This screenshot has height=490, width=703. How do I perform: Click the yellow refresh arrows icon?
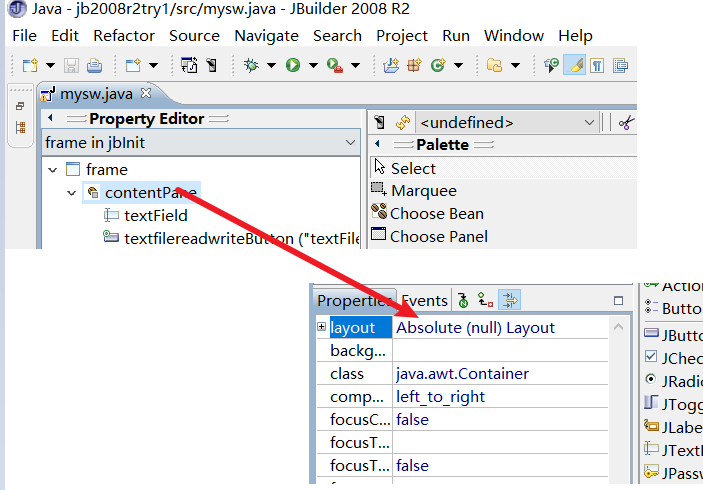coord(403,122)
